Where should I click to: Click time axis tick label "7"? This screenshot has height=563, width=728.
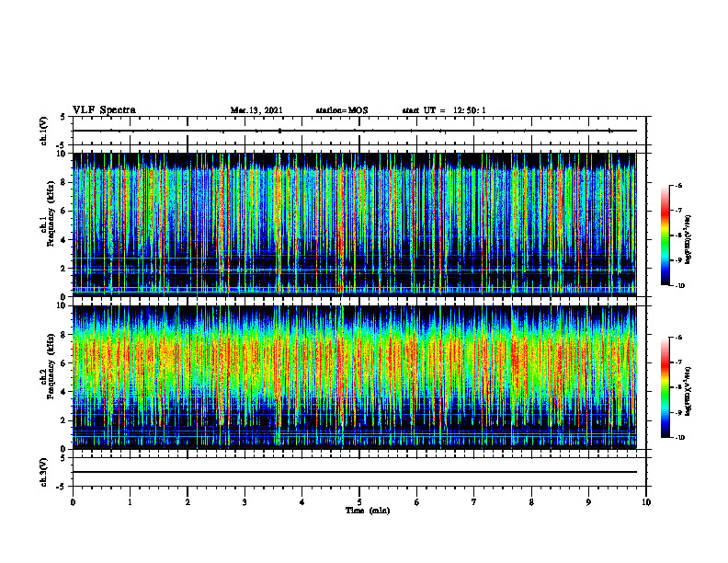tap(474, 502)
